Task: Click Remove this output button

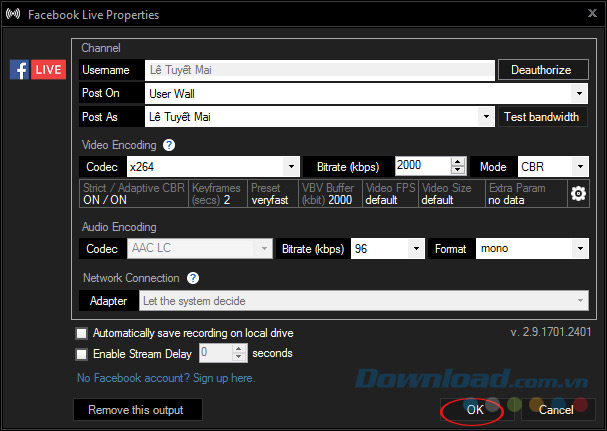Action: point(138,410)
